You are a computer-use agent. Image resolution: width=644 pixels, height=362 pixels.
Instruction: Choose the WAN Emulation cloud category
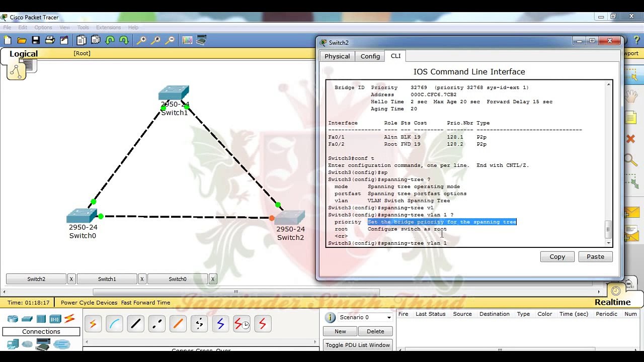tap(28, 344)
